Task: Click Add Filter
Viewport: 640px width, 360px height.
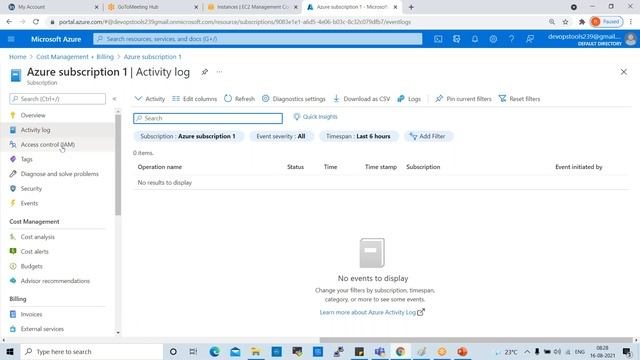Action: pyautogui.click(x=428, y=136)
